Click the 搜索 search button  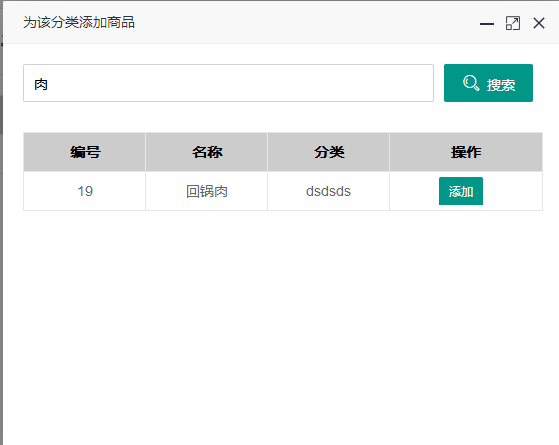pos(488,83)
